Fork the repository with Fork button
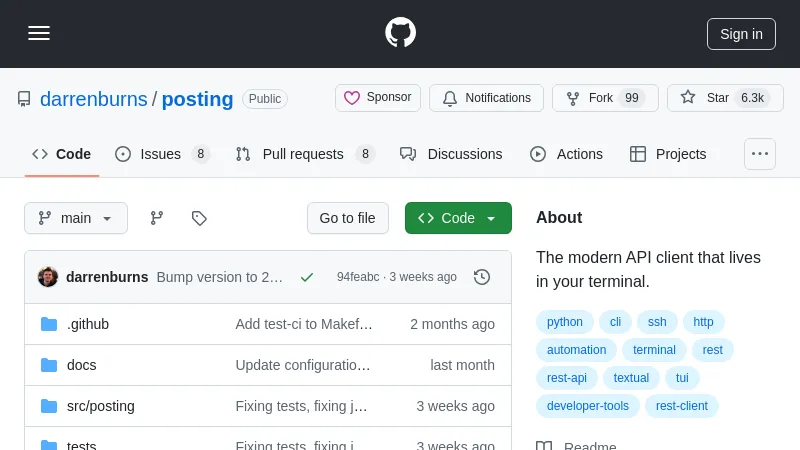This screenshot has width=800, height=450. coord(604,98)
